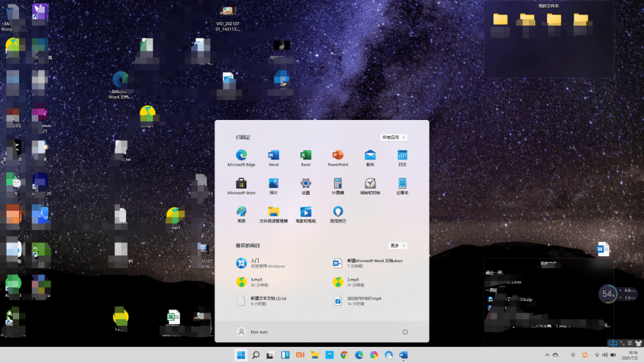Open the 使用技巧 Tips app
Image resolution: width=644 pixels, height=363 pixels.
pos(338,214)
